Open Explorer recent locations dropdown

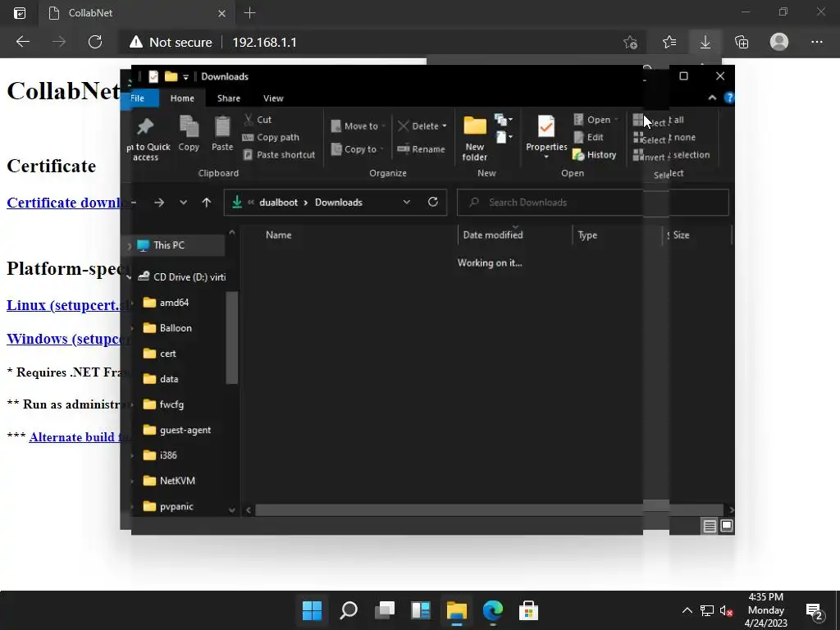(183, 203)
